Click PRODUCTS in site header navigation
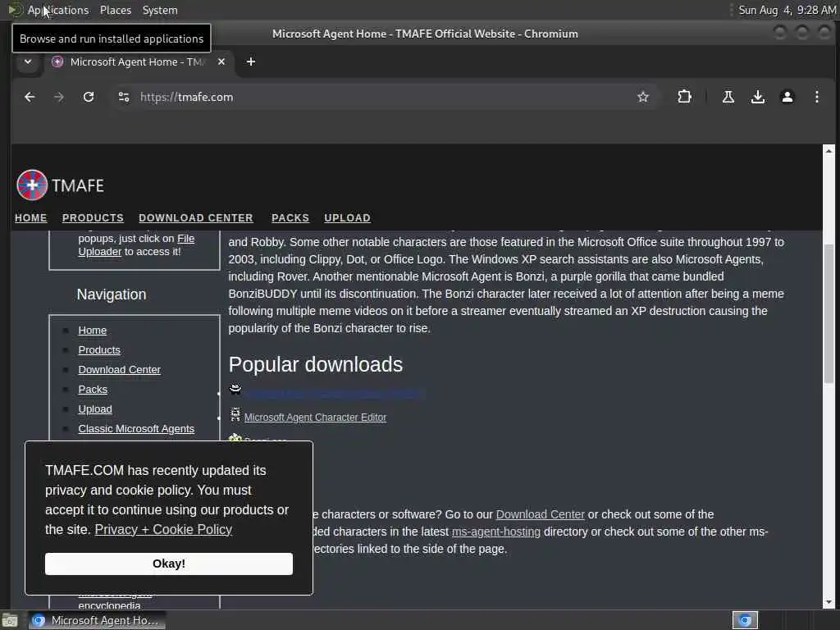Image resolution: width=840 pixels, height=630 pixels. [x=93, y=218]
